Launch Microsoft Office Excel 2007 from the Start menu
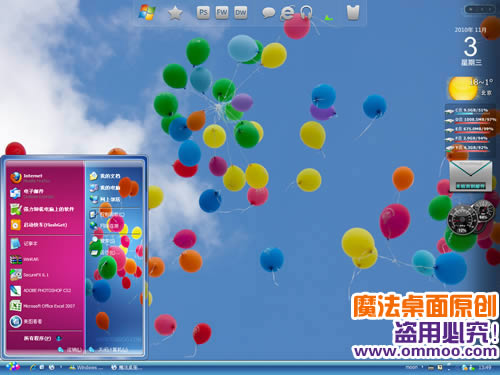500x375 pixels. coord(43,306)
